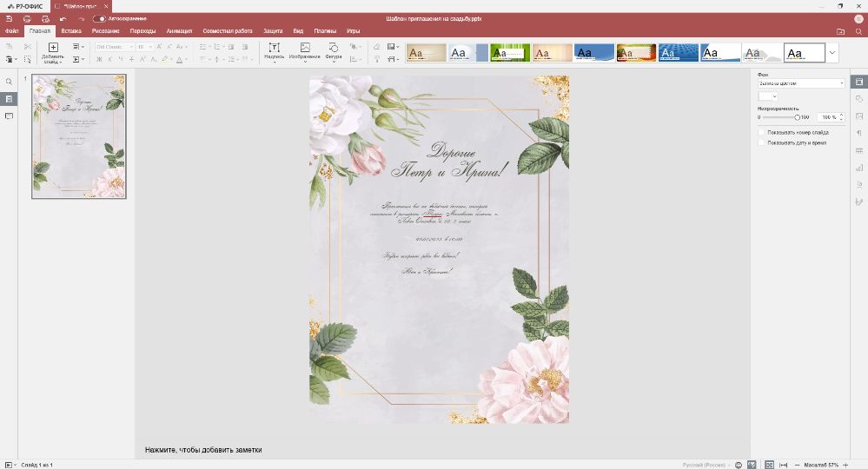Click the Save icon in quick access bar
The width and height of the screenshot is (868, 469).
tap(9, 18)
